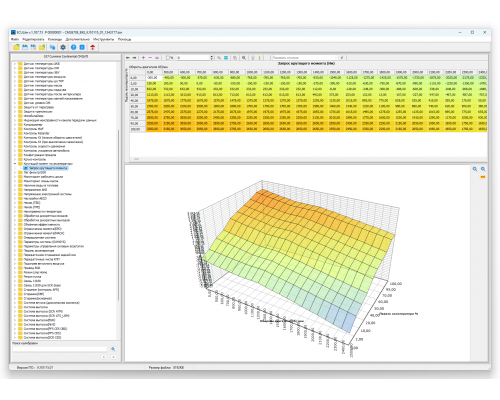Click the Поиск калибровки search input field
Screen dimensions: 500x400
pos(60,349)
